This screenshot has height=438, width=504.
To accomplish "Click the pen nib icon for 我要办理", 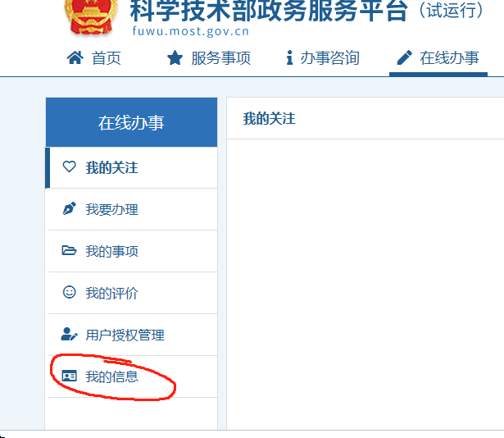I will (x=69, y=209).
